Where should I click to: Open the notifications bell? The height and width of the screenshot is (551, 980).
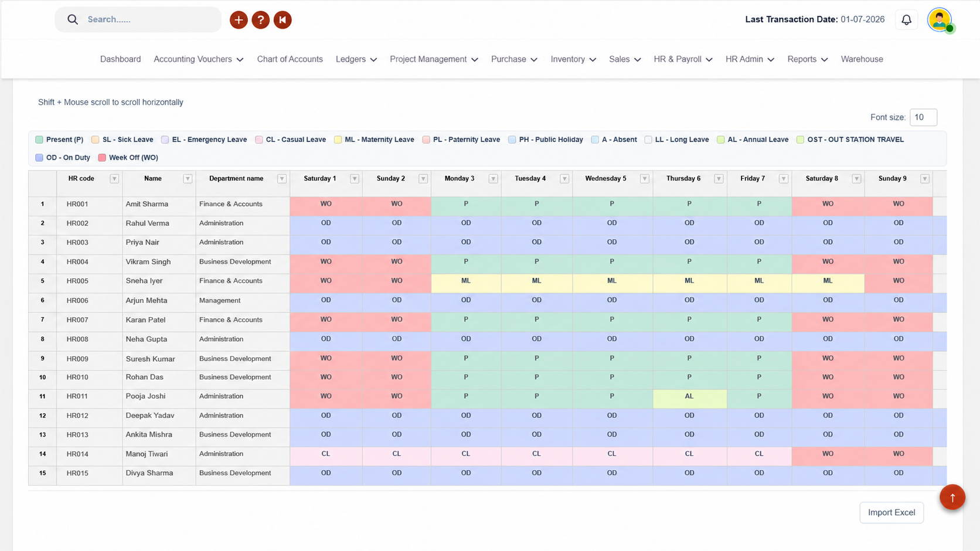tap(906, 20)
